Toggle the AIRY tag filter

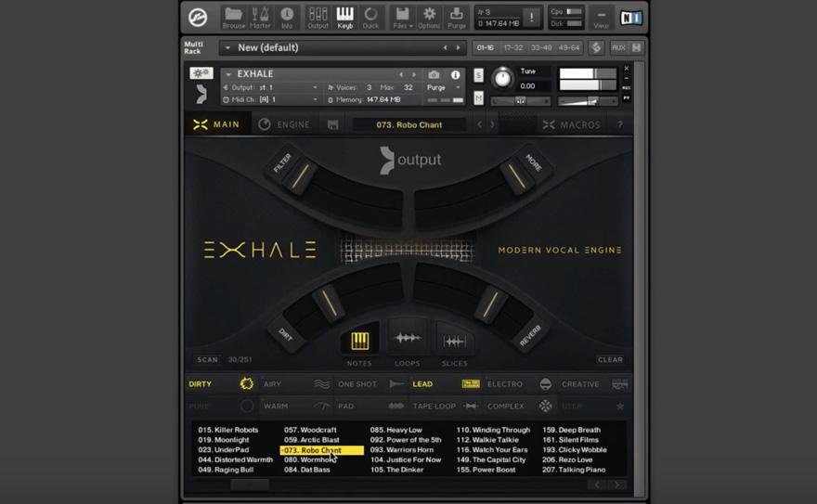click(x=296, y=384)
